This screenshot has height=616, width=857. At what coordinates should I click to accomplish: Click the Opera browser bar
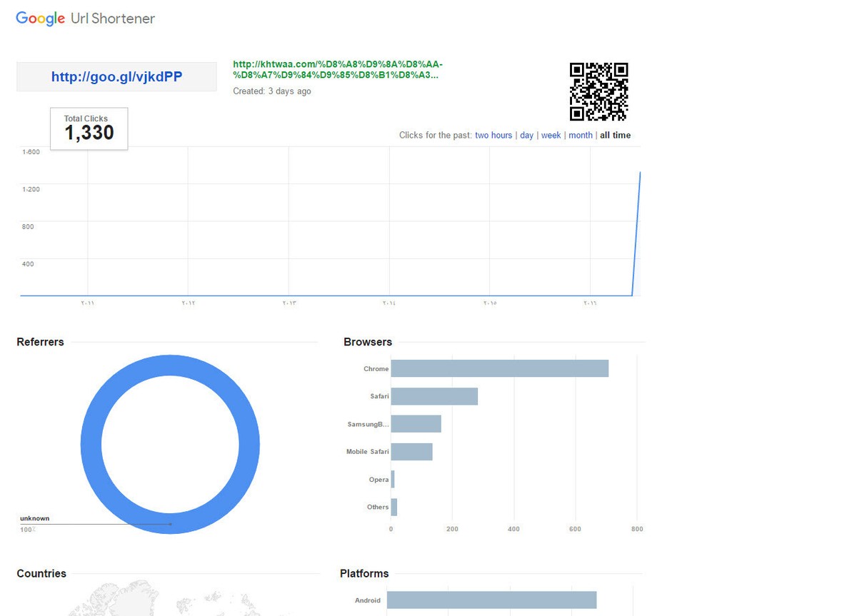(393, 479)
